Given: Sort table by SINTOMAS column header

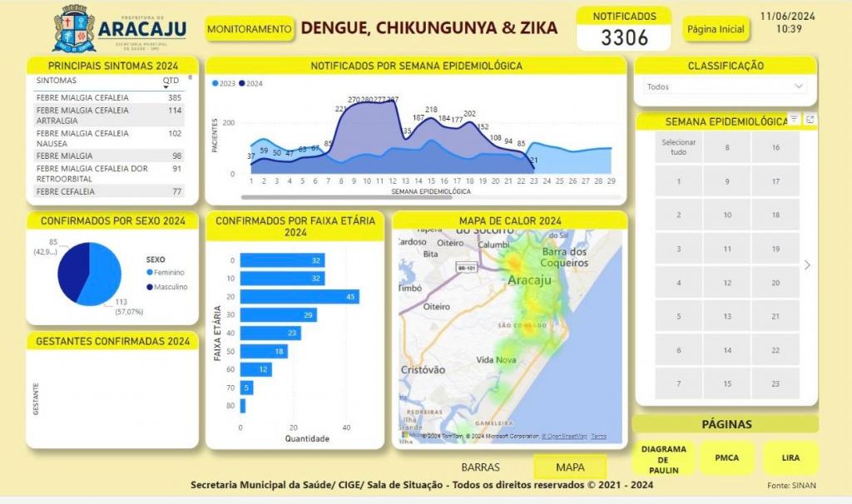Looking at the screenshot, I should [57, 81].
